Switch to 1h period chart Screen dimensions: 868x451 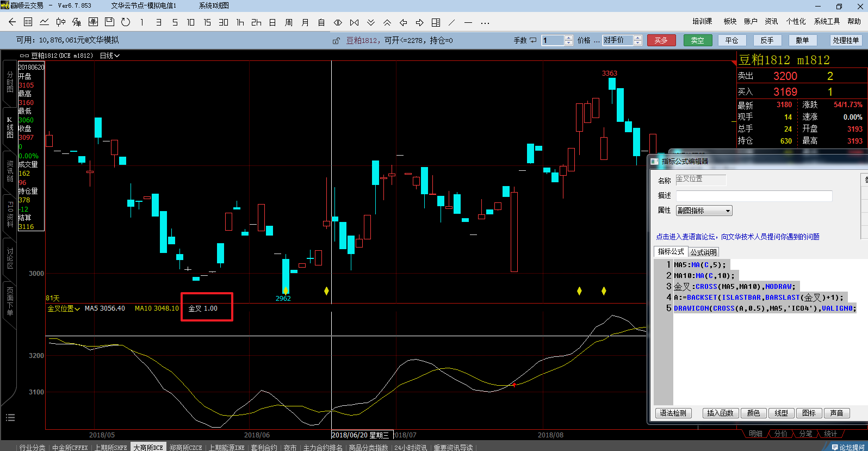pyautogui.click(x=240, y=22)
